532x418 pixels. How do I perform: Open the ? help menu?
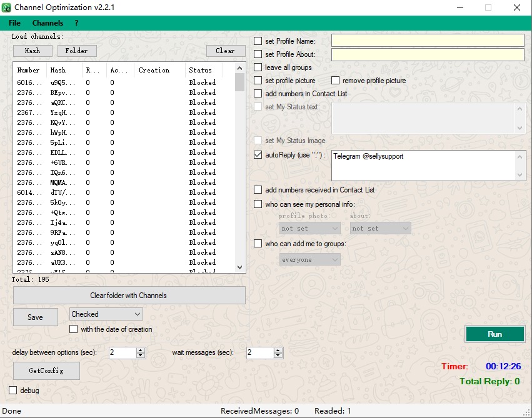click(x=76, y=23)
